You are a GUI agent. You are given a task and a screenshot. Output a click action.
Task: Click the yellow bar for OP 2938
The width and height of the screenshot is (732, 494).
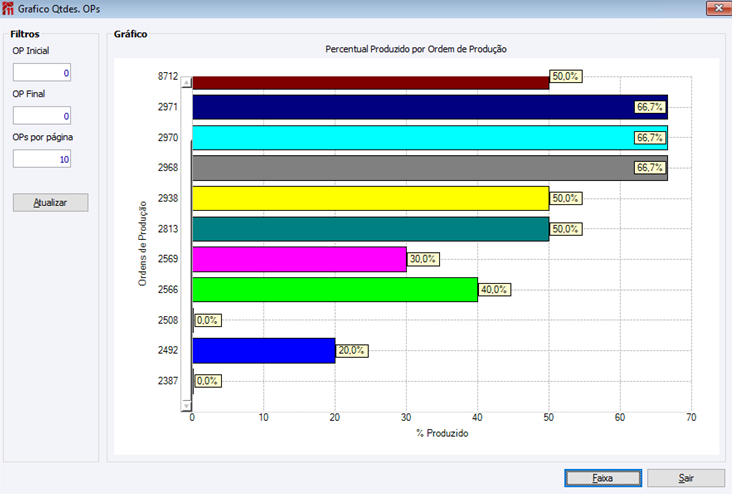click(x=371, y=198)
